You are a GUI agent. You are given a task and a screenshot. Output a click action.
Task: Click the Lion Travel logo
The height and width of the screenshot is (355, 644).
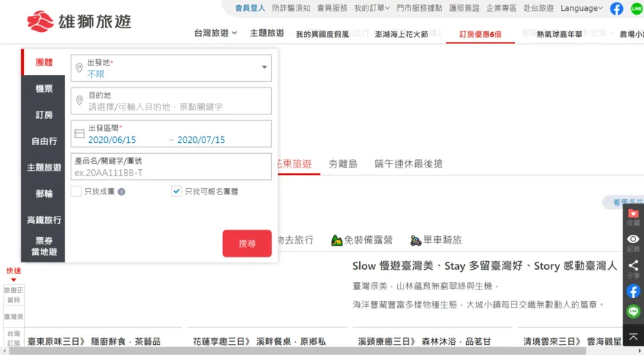coord(79,20)
